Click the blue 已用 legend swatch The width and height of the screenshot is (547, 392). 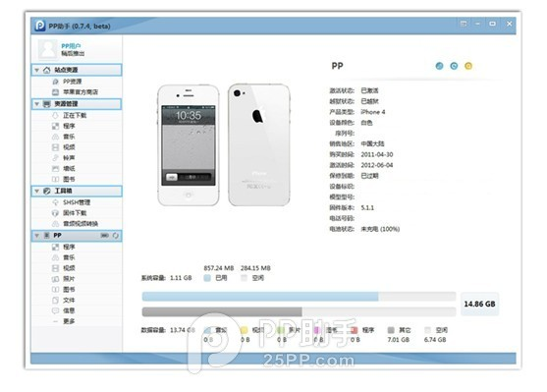tap(207, 278)
